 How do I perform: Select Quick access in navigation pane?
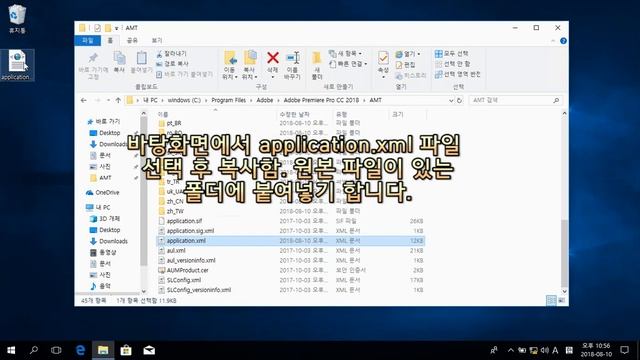[104, 122]
